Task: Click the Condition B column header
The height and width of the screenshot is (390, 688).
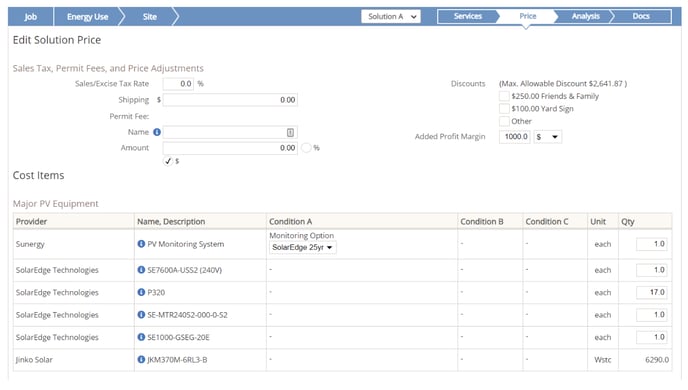Action: pyautogui.click(x=490, y=222)
